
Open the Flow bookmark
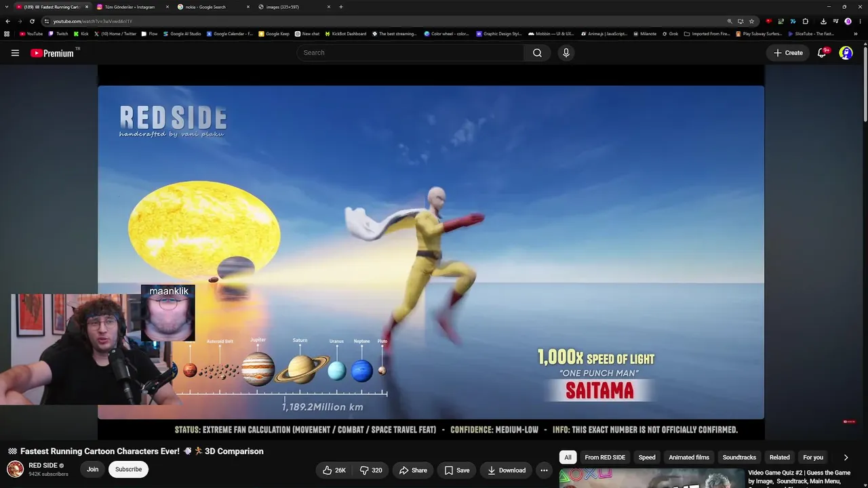click(x=149, y=34)
